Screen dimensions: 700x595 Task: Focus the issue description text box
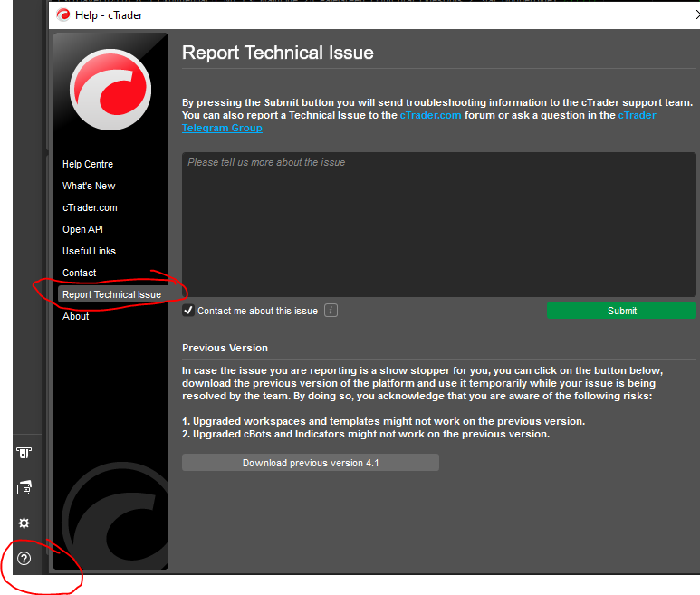[439, 225]
